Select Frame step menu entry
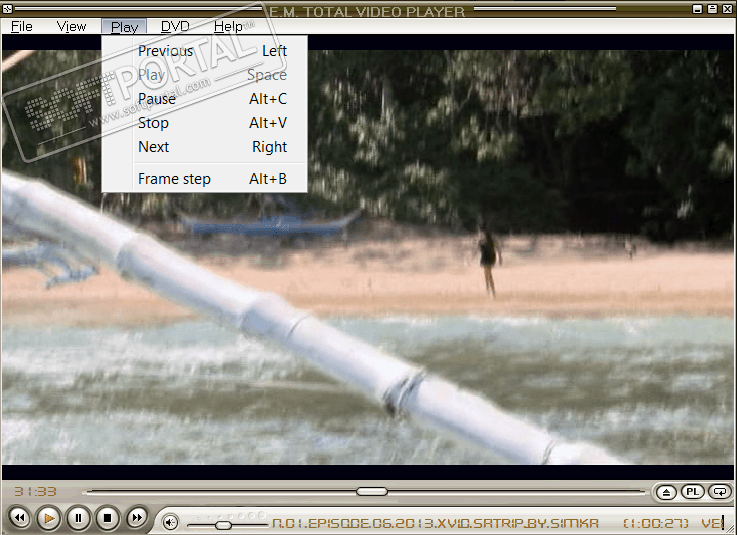This screenshot has width=737, height=535. [204, 179]
